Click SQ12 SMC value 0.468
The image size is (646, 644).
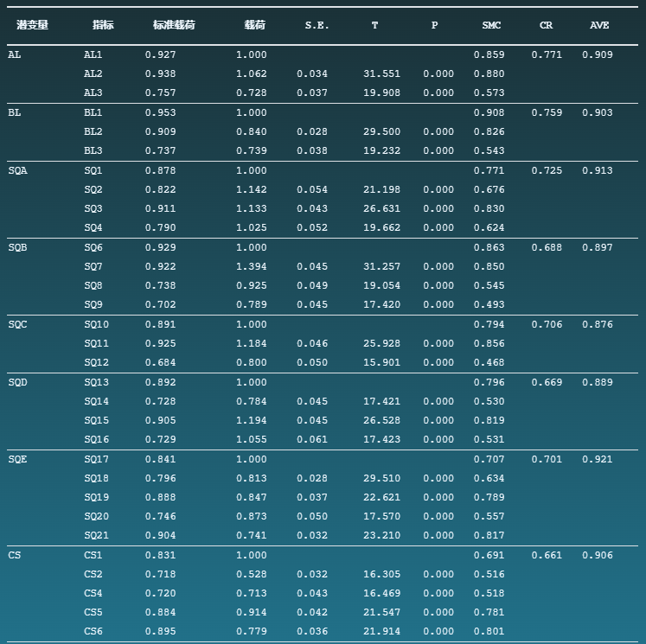point(489,362)
